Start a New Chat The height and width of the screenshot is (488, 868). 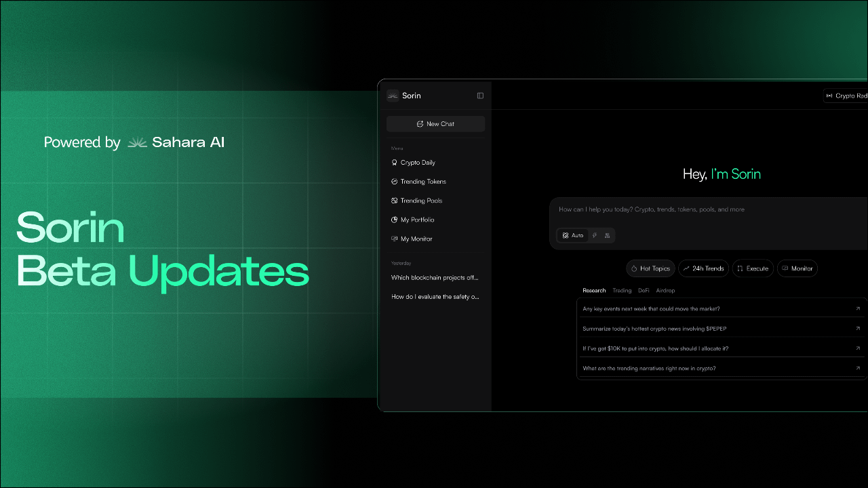(435, 124)
